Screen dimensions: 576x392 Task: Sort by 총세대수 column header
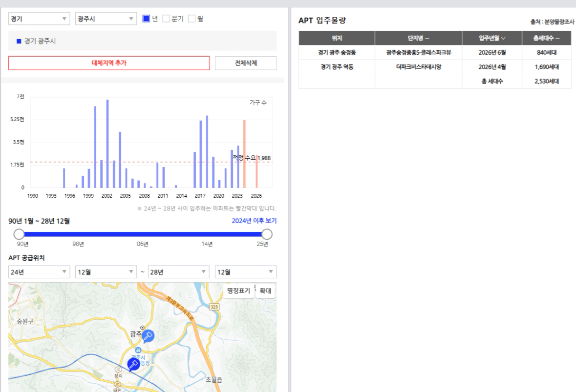(546, 38)
